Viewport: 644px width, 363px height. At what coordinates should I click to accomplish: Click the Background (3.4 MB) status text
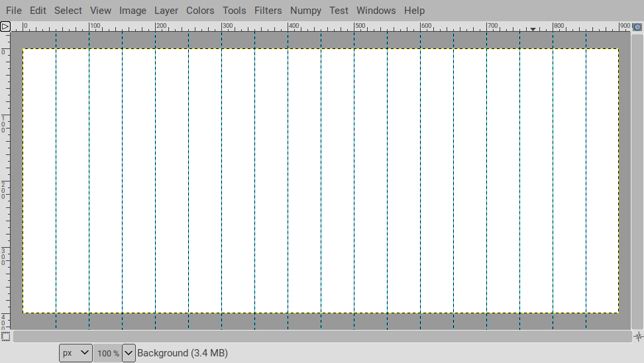pyautogui.click(x=182, y=353)
